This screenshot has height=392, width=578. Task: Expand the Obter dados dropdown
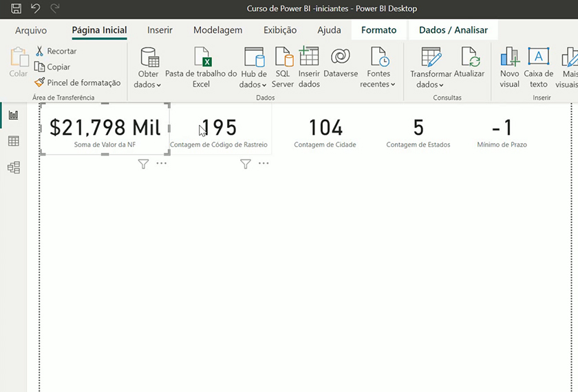148,85
